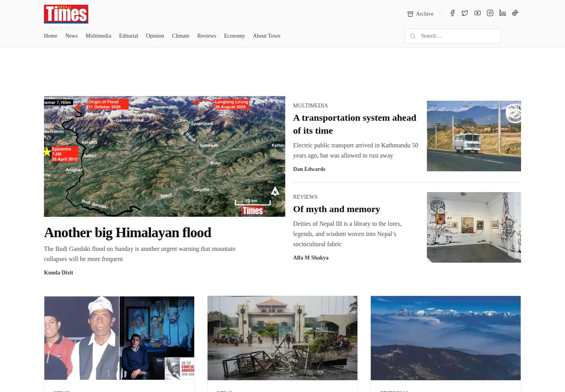This screenshot has width=565, height=392.
Task: Read 'A transportation system ahead of its time'
Action: pos(355,124)
